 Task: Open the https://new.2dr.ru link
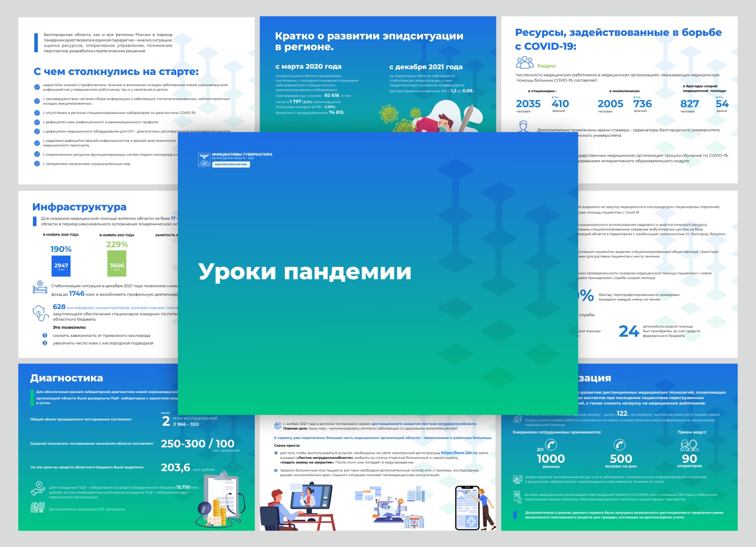pyautogui.click(x=459, y=453)
